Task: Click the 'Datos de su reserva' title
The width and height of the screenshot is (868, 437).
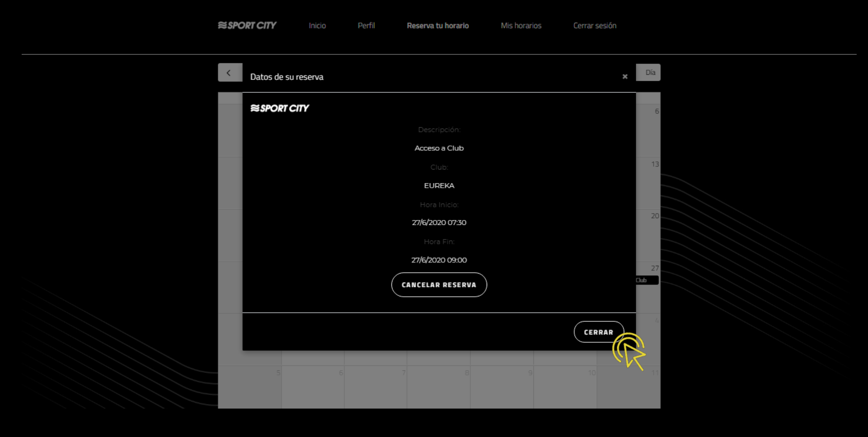Action: pyautogui.click(x=287, y=77)
